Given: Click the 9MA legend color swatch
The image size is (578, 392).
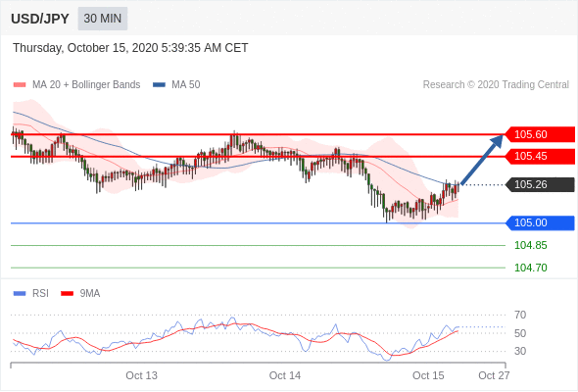Looking at the screenshot, I should pyautogui.click(x=67, y=294).
